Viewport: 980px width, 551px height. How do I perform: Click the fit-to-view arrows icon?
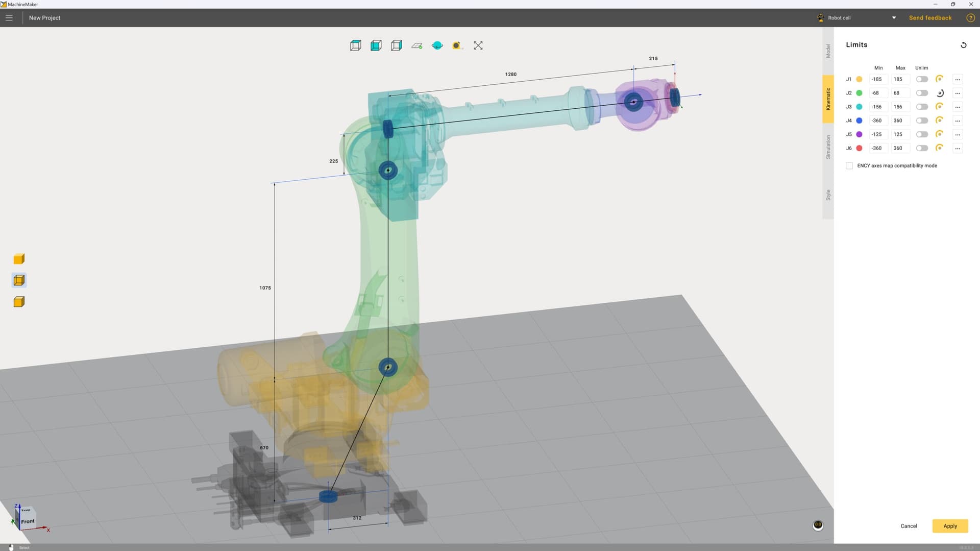478,45
